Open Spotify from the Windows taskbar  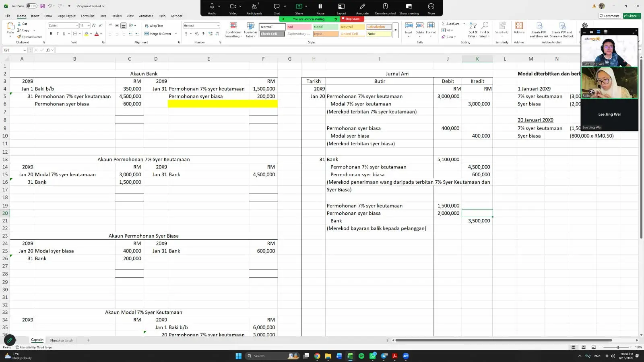tap(361, 356)
